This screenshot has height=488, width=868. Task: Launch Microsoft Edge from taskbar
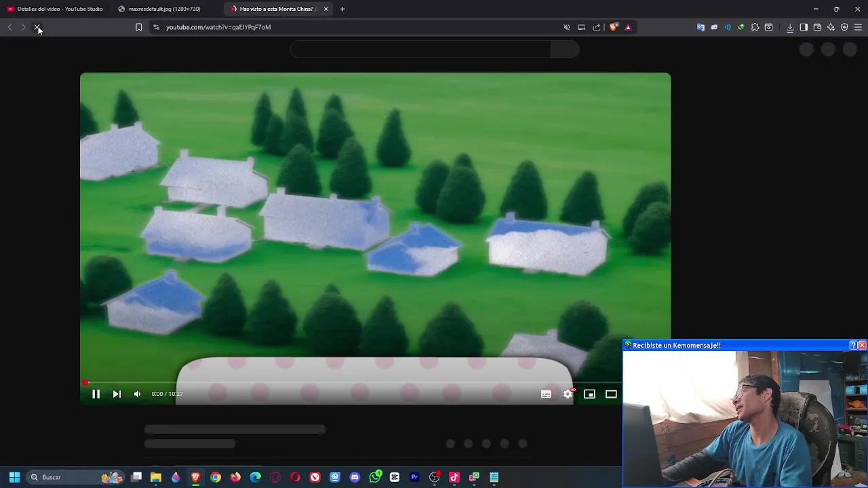(x=255, y=477)
